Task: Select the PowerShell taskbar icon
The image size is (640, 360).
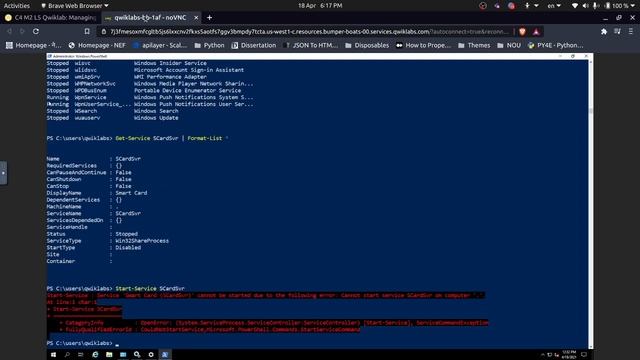Action: pos(165,355)
